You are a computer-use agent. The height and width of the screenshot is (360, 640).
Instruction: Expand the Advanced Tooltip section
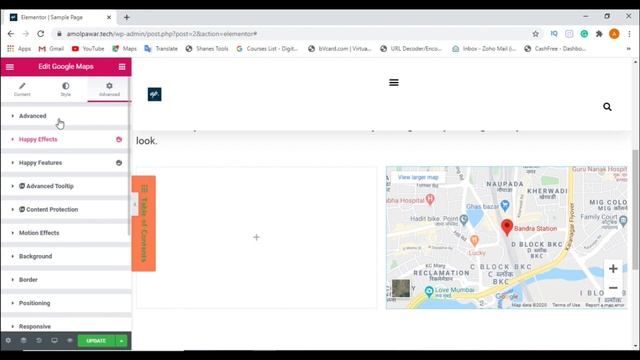pyautogui.click(x=65, y=186)
